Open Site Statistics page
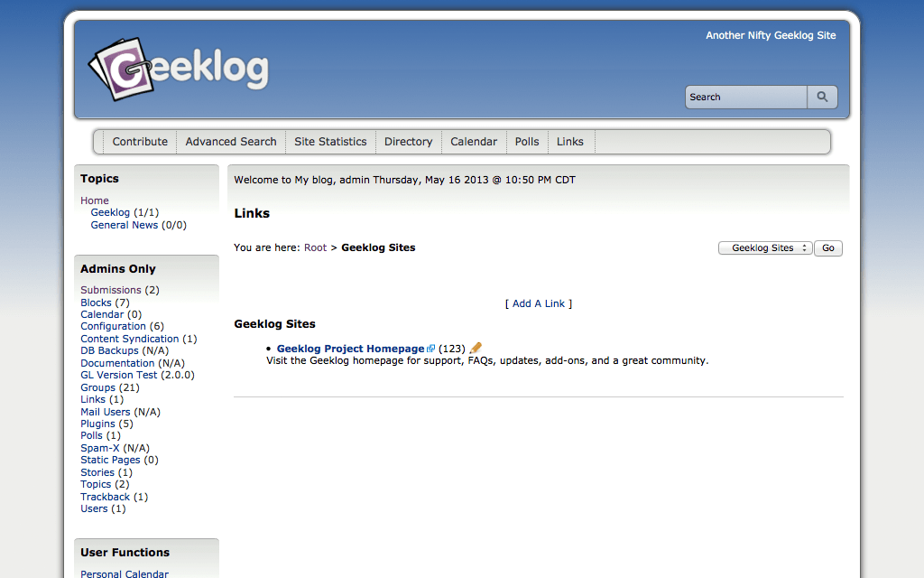 (x=330, y=142)
